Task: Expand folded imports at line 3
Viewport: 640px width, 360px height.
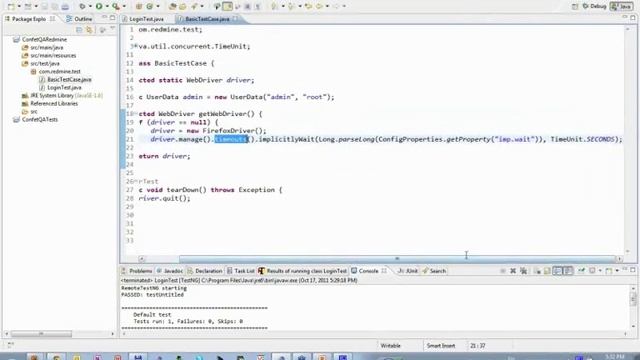Action: coord(136,47)
